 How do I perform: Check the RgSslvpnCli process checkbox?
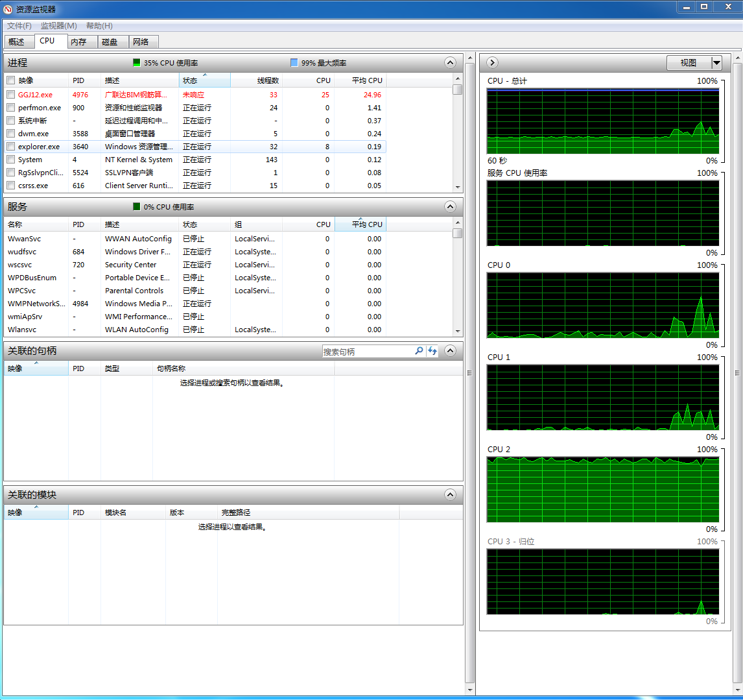(11, 173)
